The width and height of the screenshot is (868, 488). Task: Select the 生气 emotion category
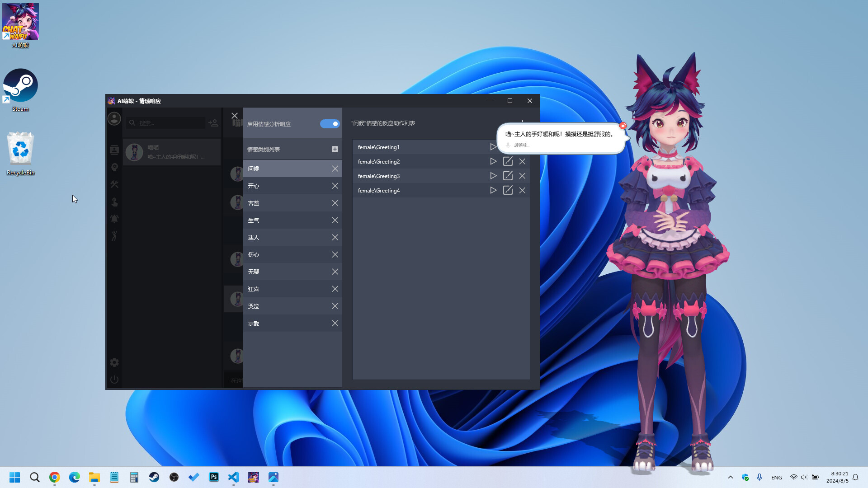280,220
